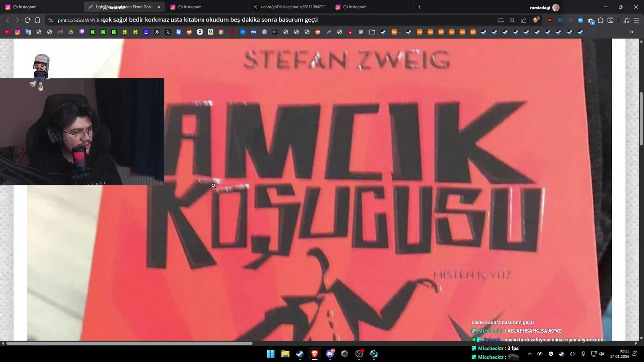
Task: Switch to the x.com/yoDisNats tab
Action: coord(289,7)
